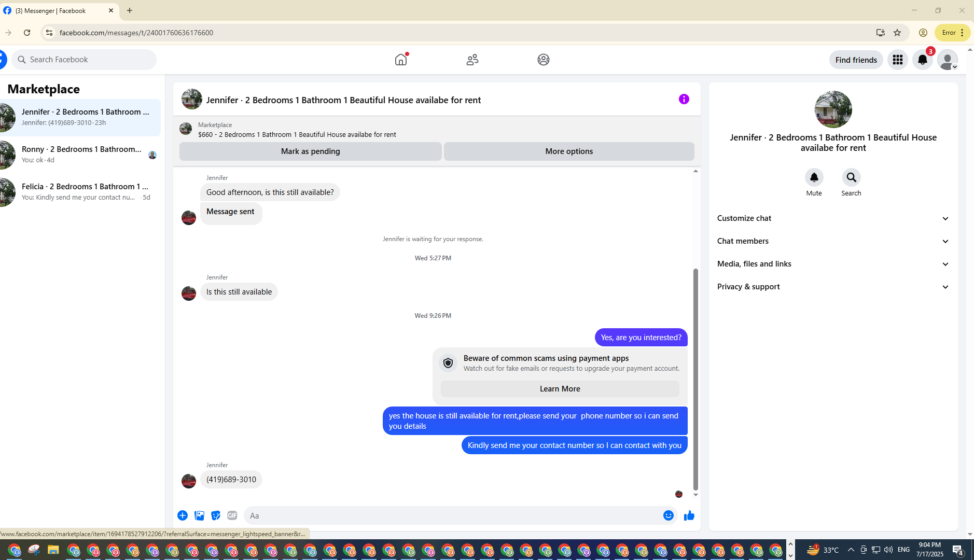Open the emoji picker in message box
Screen dimensions: 974x560
click(x=669, y=515)
